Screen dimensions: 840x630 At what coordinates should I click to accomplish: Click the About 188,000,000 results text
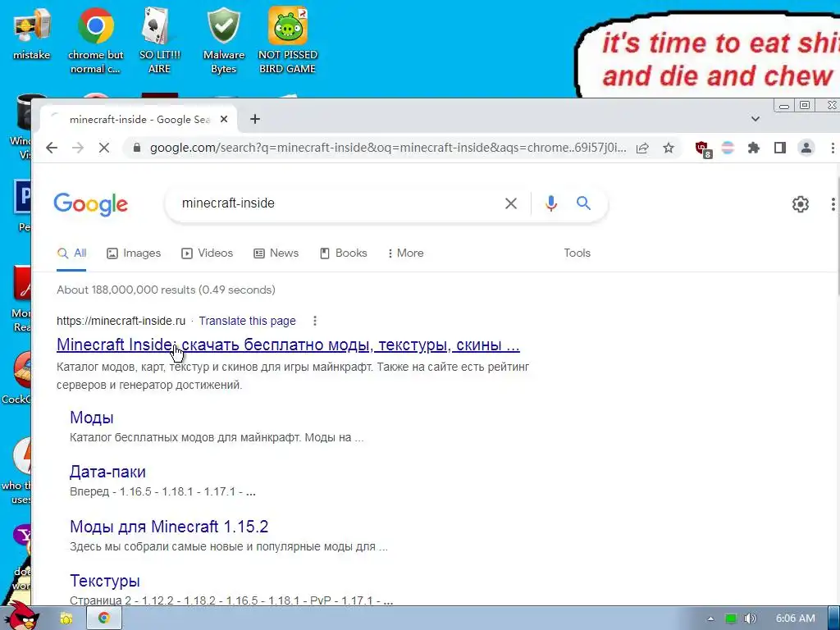coord(166,290)
